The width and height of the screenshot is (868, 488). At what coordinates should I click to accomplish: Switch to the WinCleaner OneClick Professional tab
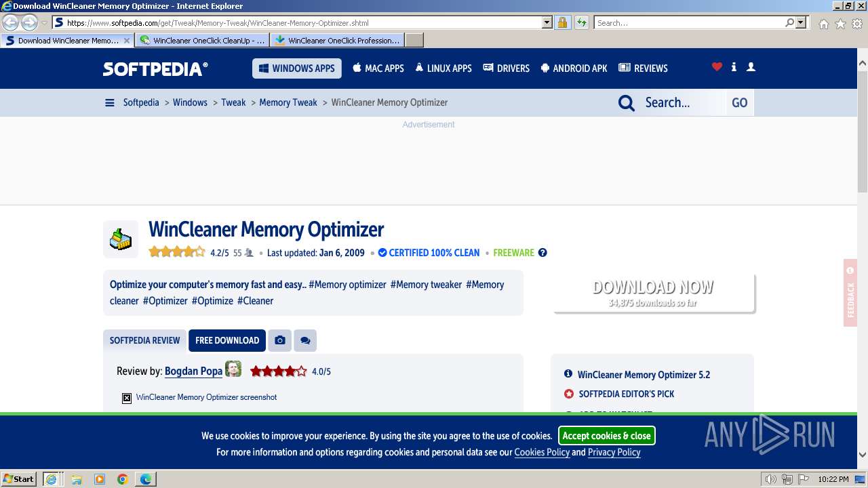pos(338,41)
